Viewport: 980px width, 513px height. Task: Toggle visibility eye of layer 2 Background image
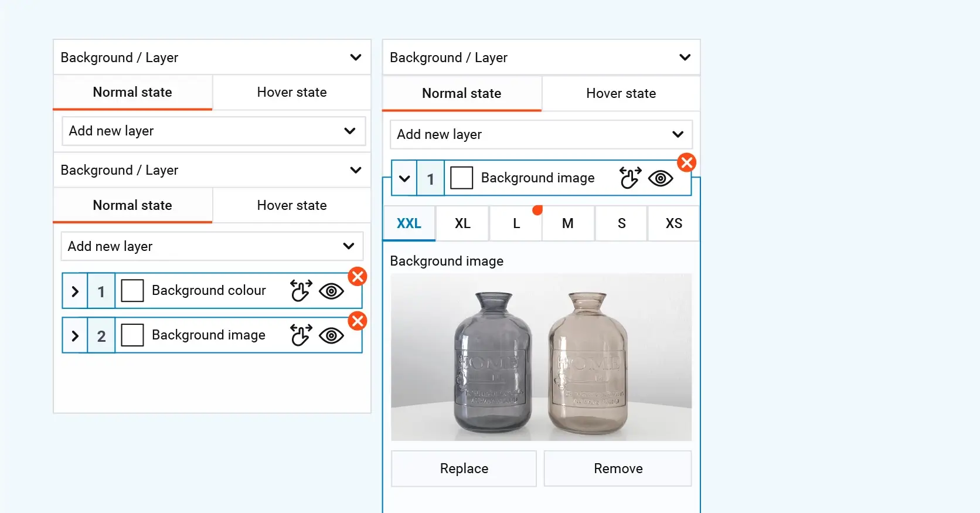click(x=331, y=335)
